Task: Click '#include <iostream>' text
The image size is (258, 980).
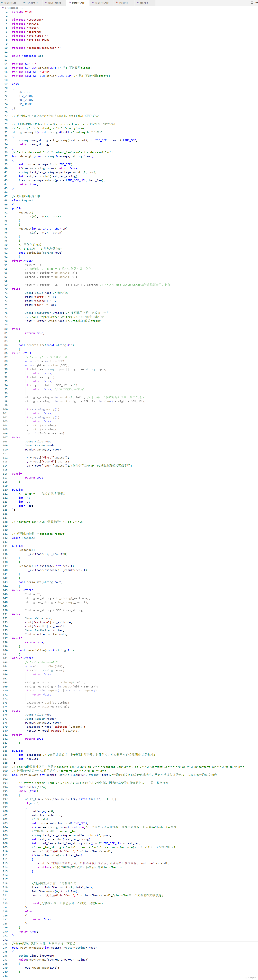Action: pyautogui.click(x=27, y=20)
